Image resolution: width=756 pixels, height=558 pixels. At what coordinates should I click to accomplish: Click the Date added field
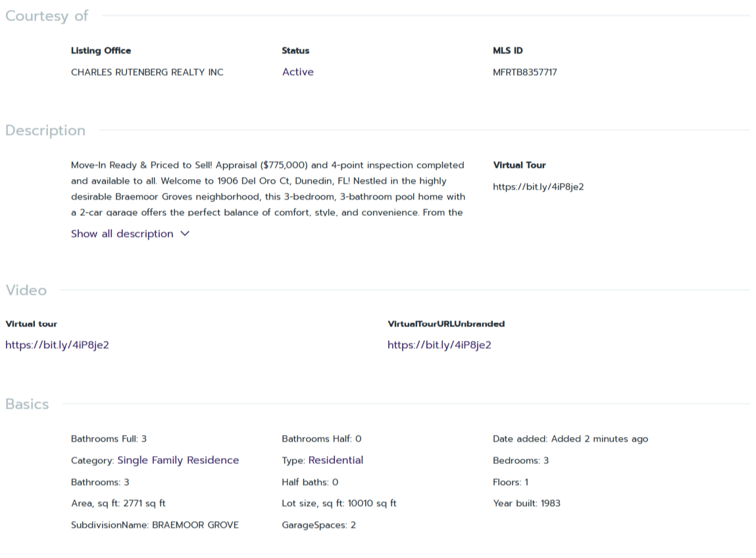[570, 439]
